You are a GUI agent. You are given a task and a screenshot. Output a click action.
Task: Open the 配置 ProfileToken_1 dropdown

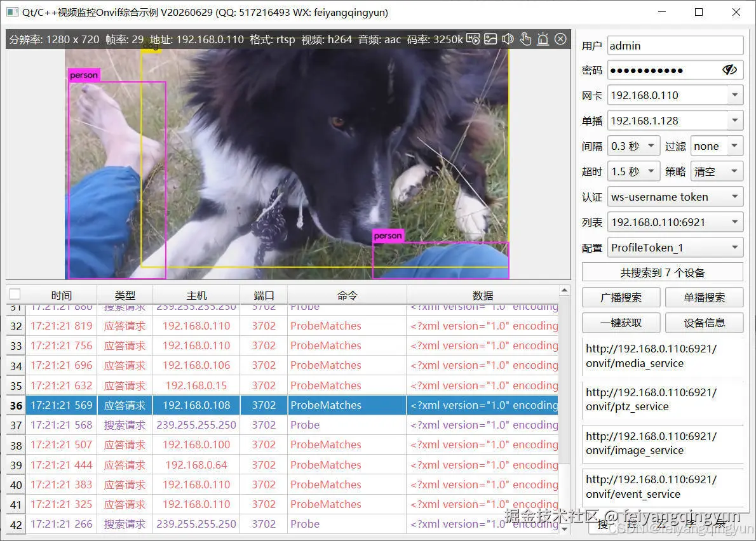tap(675, 248)
